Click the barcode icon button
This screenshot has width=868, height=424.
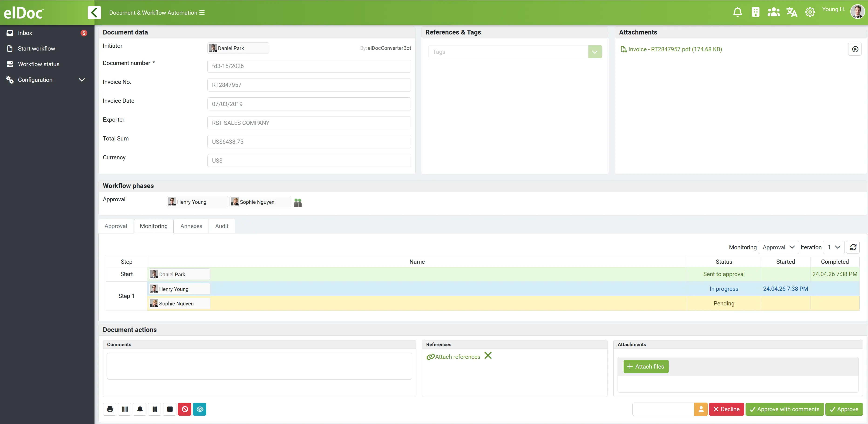click(125, 409)
